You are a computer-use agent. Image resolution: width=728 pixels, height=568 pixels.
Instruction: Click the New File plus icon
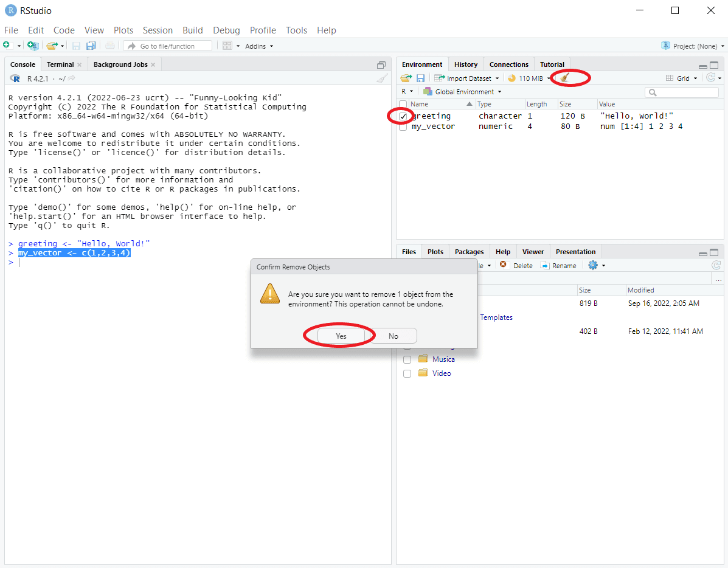click(x=7, y=45)
